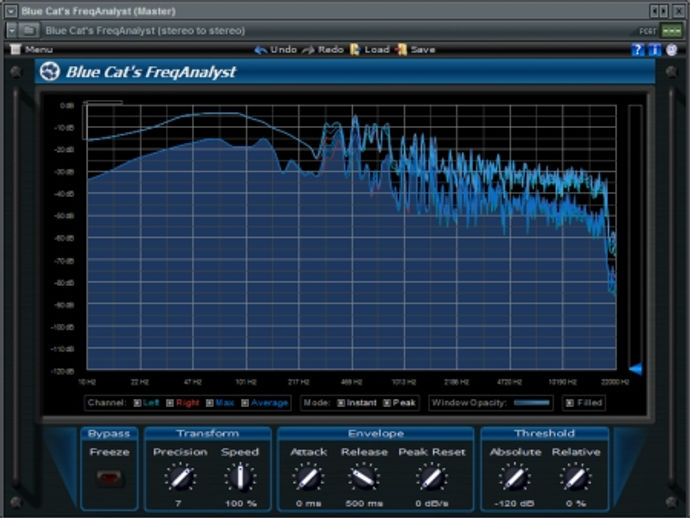Click the 500 ms release value

(x=364, y=503)
